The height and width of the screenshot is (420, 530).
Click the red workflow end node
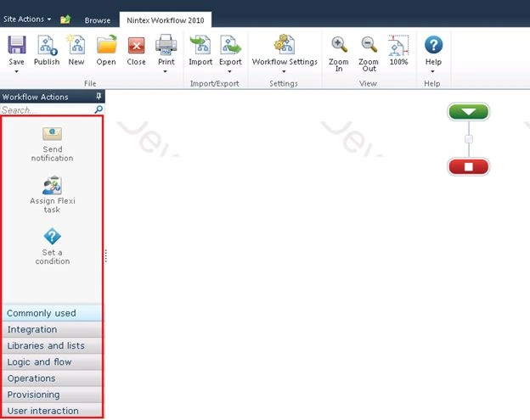(469, 166)
